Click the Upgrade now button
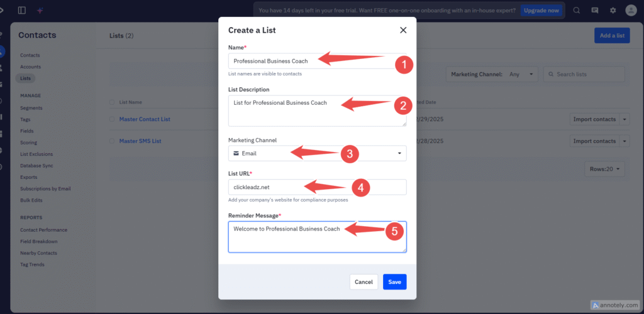This screenshot has height=314, width=644. (540, 10)
